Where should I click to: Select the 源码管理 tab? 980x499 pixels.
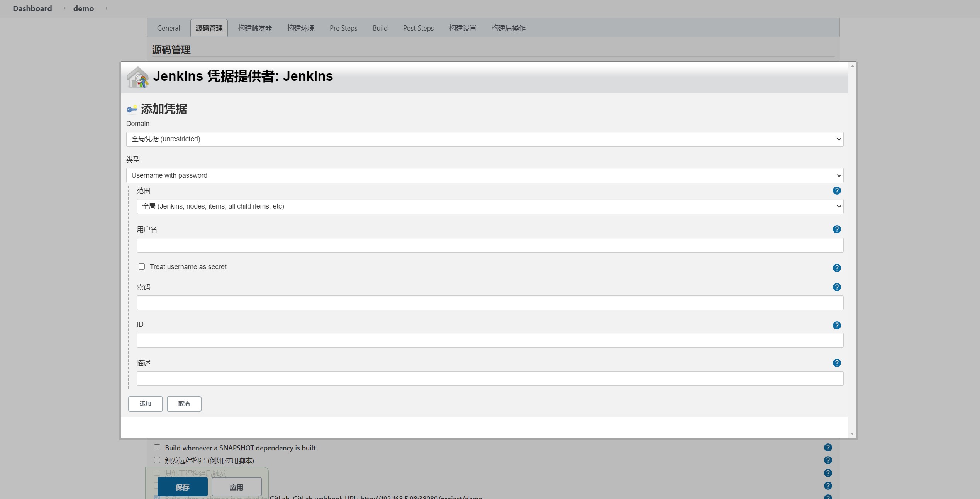[209, 28]
